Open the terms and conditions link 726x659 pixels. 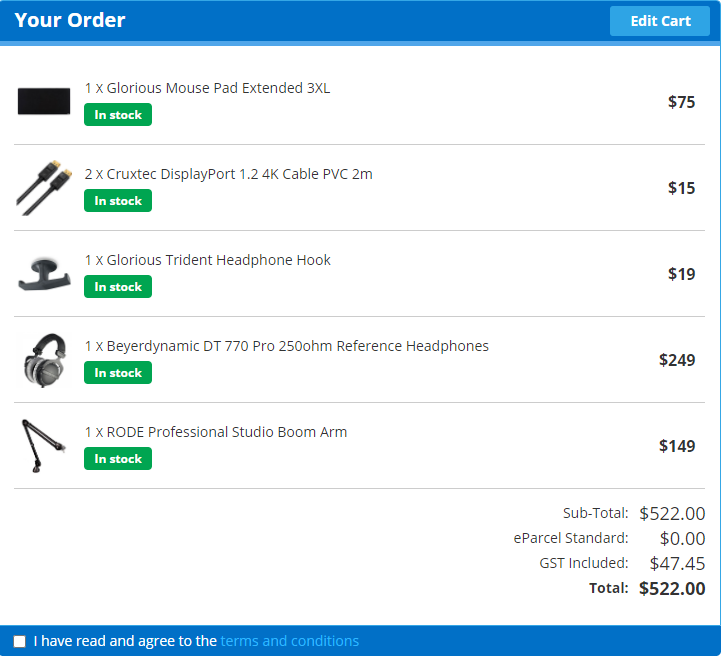pyautogui.click(x=289, y=641)
